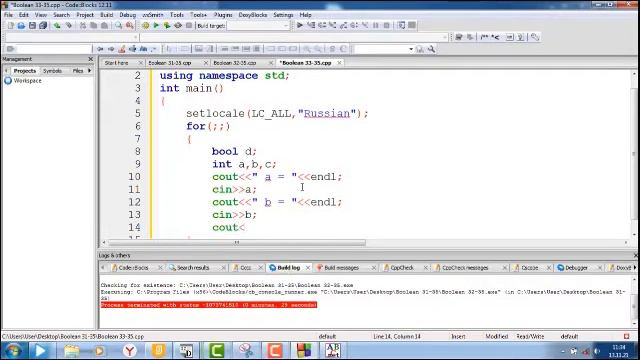Click the Save file toolbar icon
The image size is (640, 360).
(32, 25)
